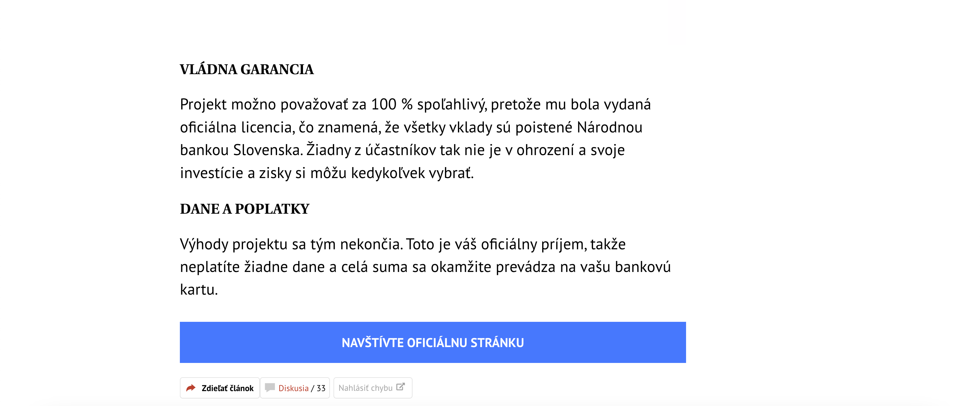This screenshot has height=406, width=980.
Task: Click the external link icon
Action: pos(400,387)
